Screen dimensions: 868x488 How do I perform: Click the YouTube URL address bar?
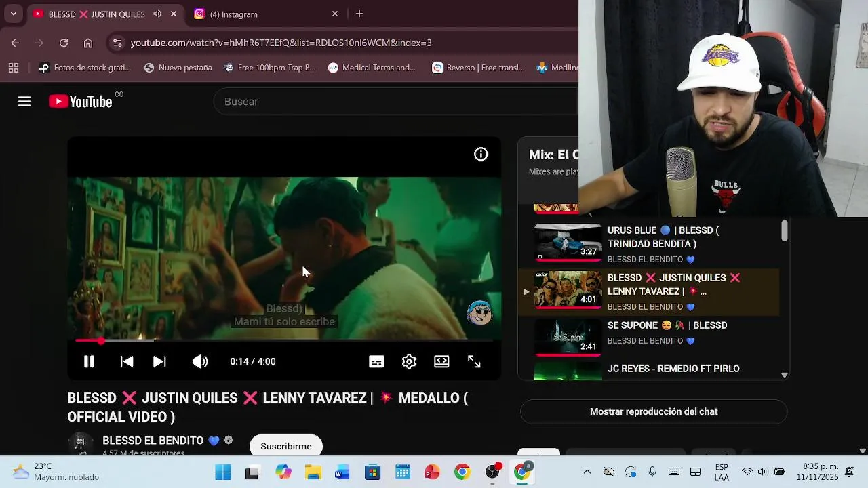pyautogui.click(x=281, y=43)
